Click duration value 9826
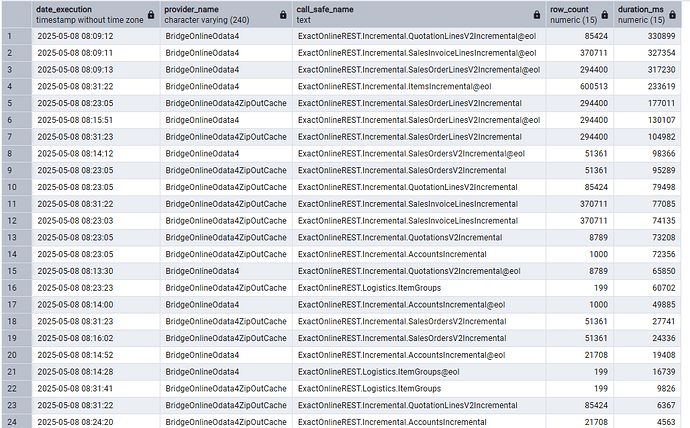This screenshot has width=690, height=428. click(647, 388)
